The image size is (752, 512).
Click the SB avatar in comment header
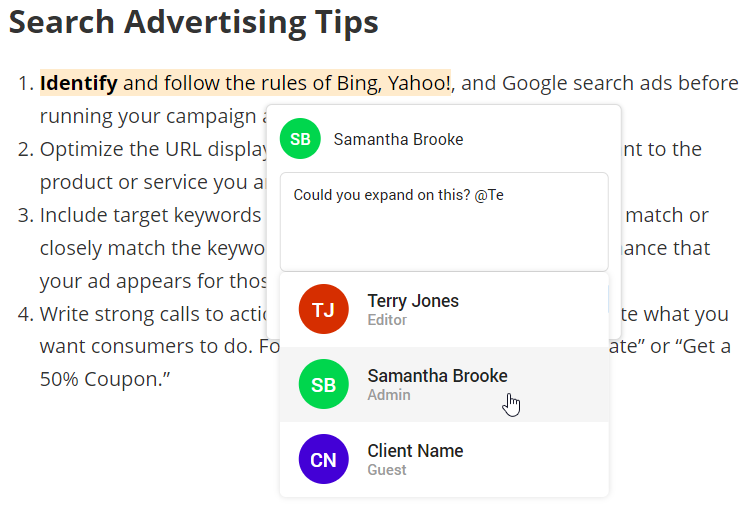(300, 139)
